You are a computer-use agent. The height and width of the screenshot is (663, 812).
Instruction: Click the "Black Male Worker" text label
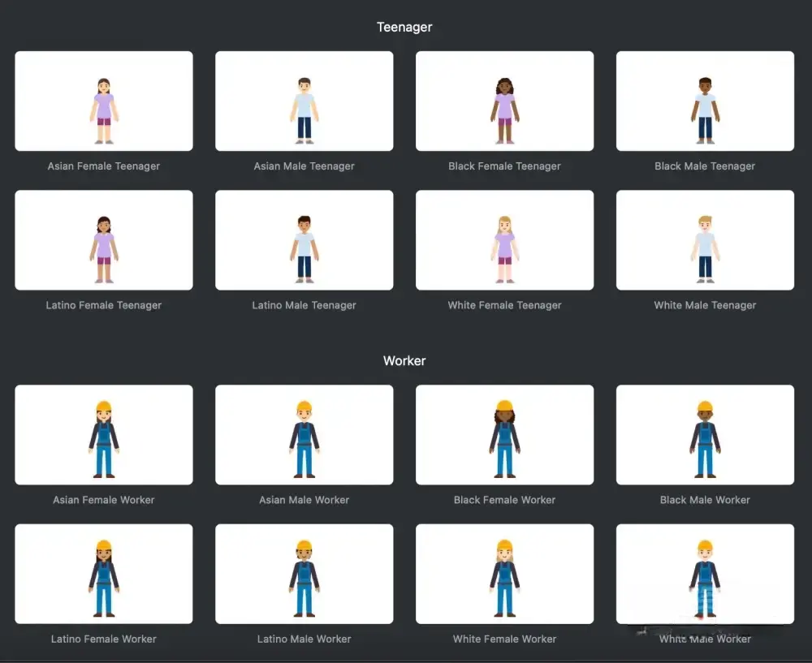[705, 500]
